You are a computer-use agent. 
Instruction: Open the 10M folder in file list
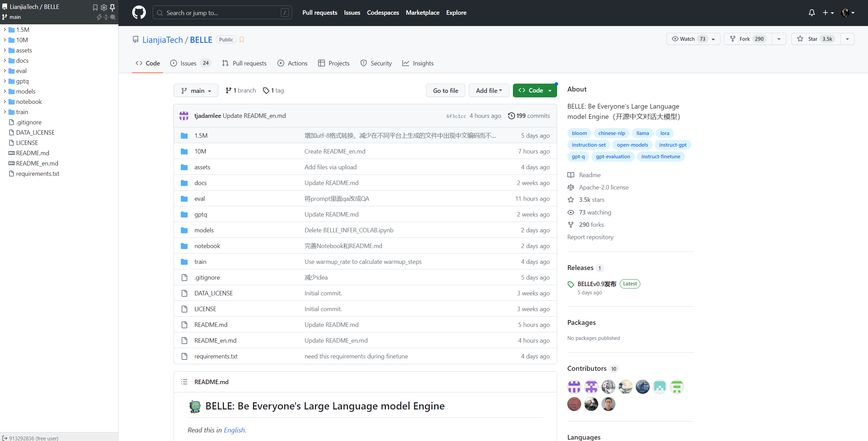200,151
